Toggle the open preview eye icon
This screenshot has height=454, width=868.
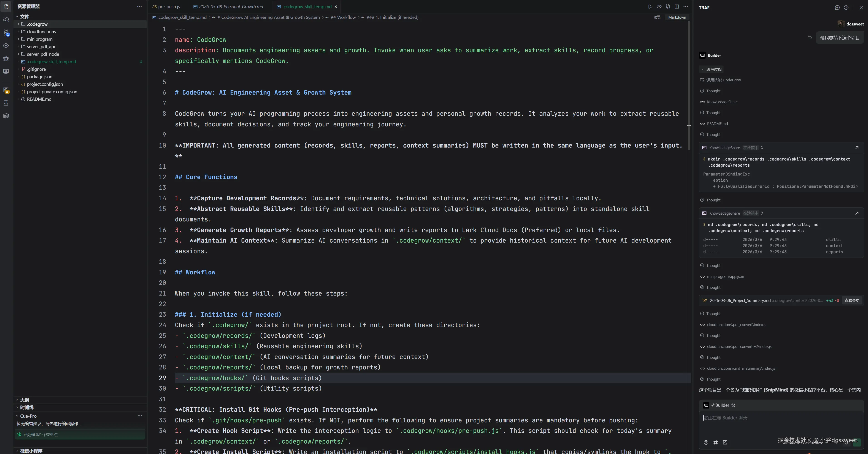point(659,7)
